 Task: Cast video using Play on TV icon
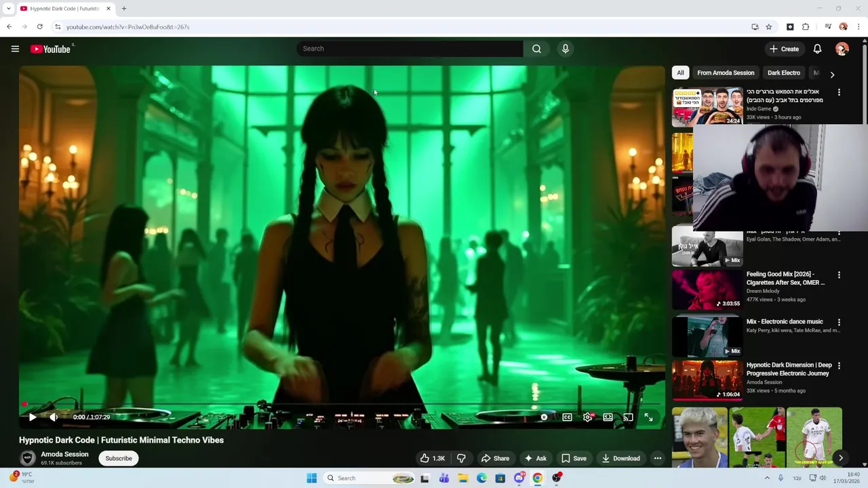click(x=628, y=418)
